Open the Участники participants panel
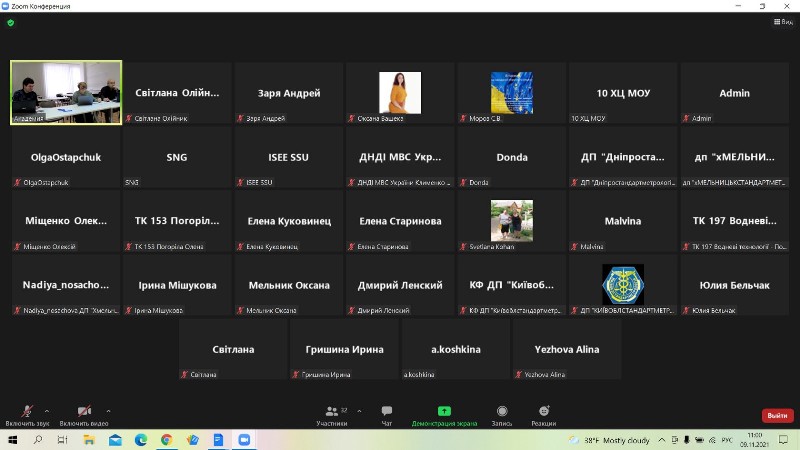This screenshot has width=800, height=450. pyautogui.click(x=331, y=414)
